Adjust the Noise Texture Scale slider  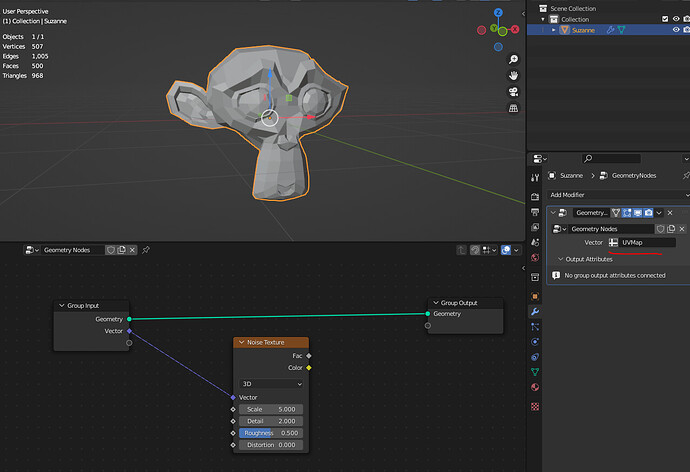click(271, 409)
